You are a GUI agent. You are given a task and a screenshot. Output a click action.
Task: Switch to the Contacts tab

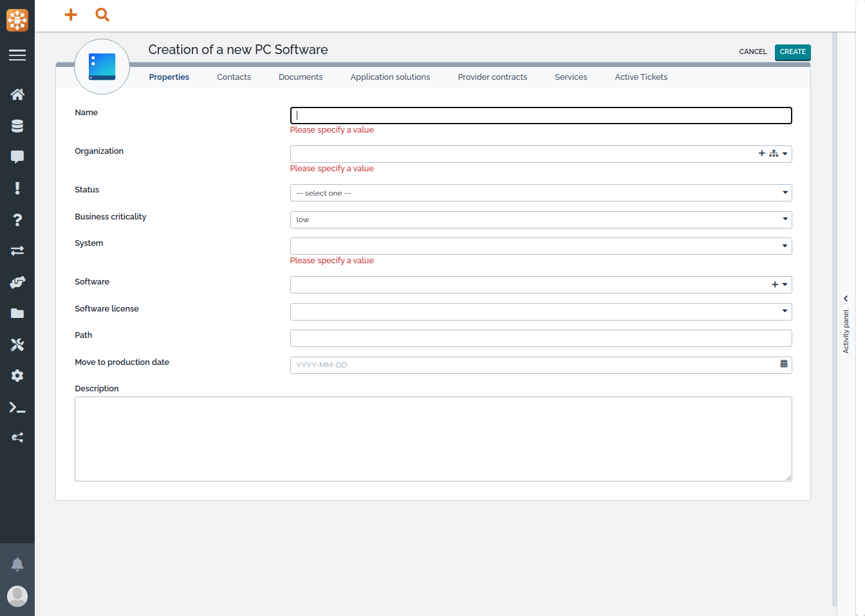point(234,77)
